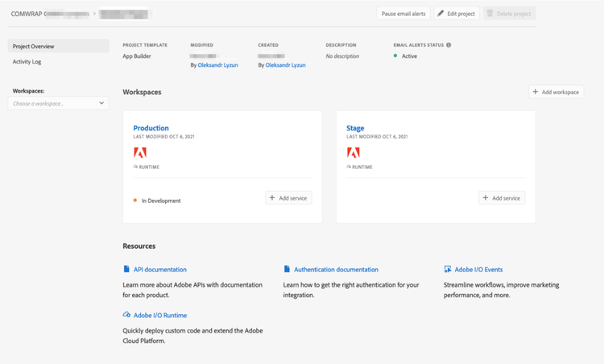Click the RUNTIME label in Production card
Image resolution: width=604 pixels, height=364 pixels.
149,168
